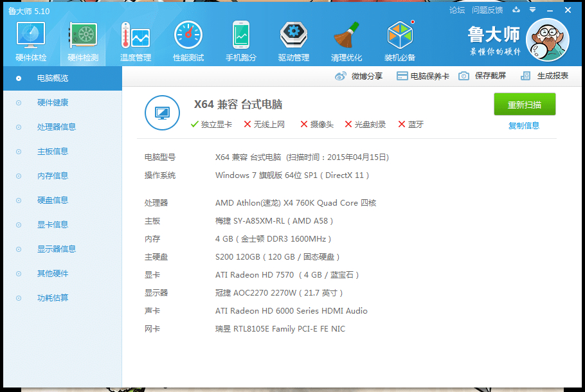This screenshot has height=392, width=585.
Task: Open 手机跑分 phone benchmark icon
Action: coord(241,35)
